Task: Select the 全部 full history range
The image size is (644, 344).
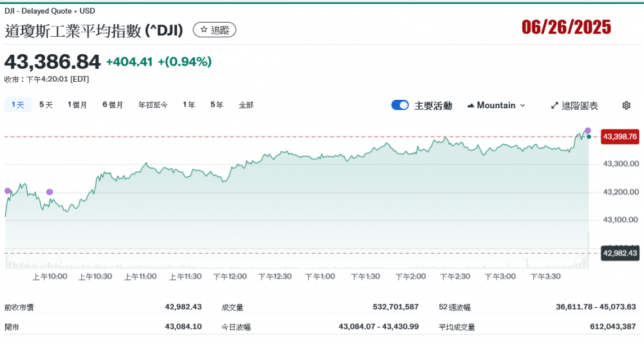Action: click(246, 105)
